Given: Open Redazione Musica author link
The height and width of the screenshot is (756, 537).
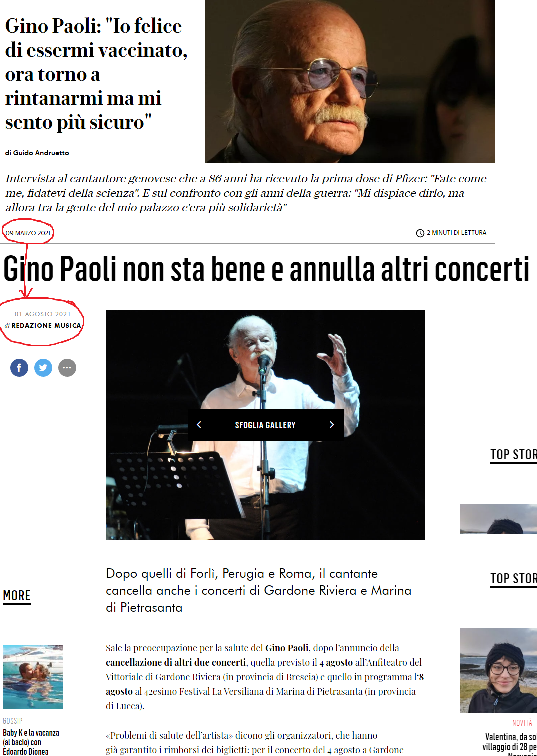Looking at the screenshot, I should pyautogui.click(x=46, y=325).
